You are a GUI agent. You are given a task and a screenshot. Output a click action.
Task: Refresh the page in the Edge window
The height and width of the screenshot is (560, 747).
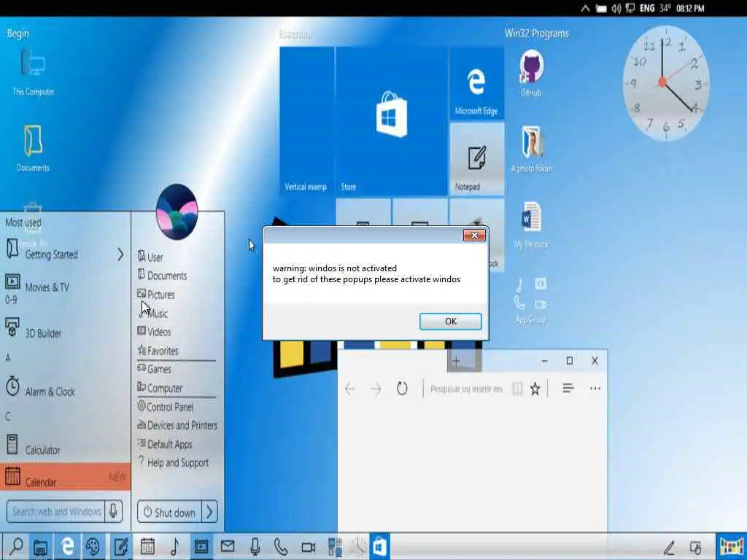[402, 389]
